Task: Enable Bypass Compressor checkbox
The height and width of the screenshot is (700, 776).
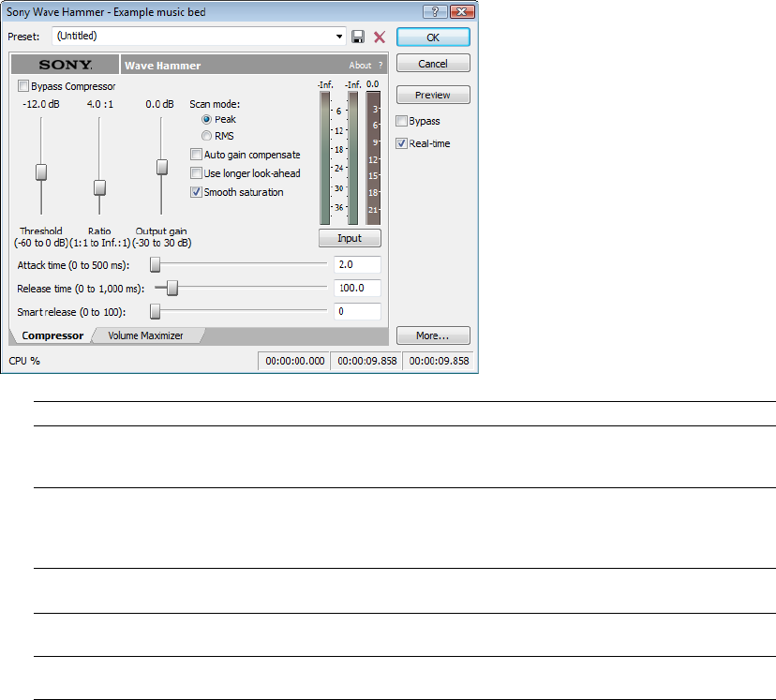Action: coord(23,86)
